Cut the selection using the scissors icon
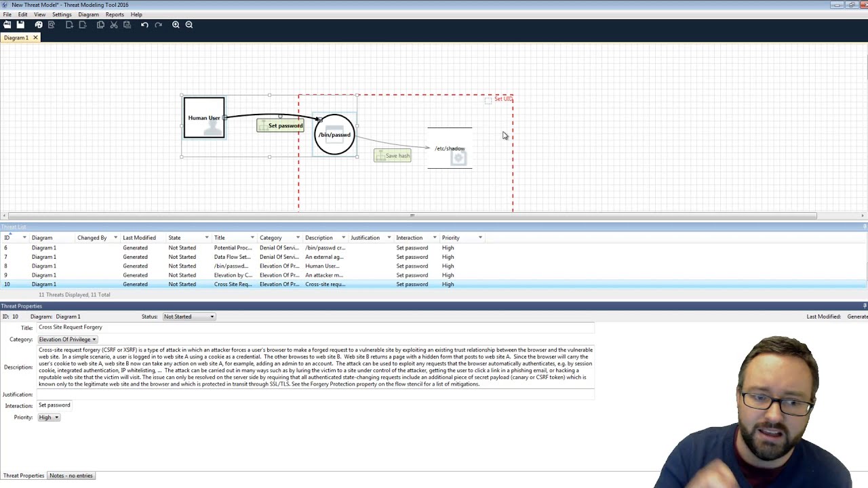 [114, 24]
